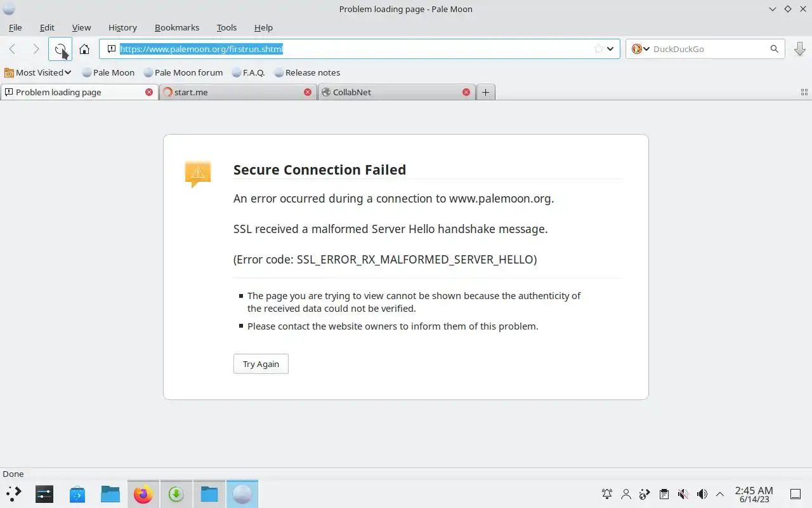
Task: Open the search engine selector dropdown
Action: [x=641, y=49]
